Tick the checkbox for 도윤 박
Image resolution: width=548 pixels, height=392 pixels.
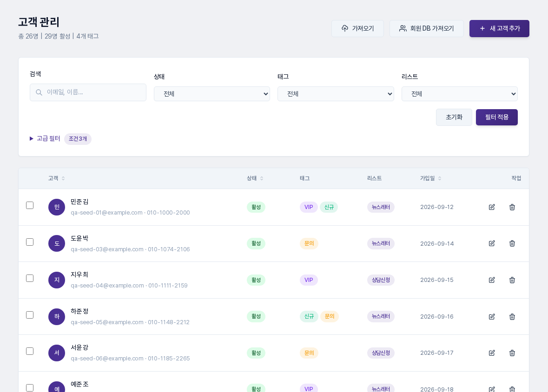click(x=30, y=242)
